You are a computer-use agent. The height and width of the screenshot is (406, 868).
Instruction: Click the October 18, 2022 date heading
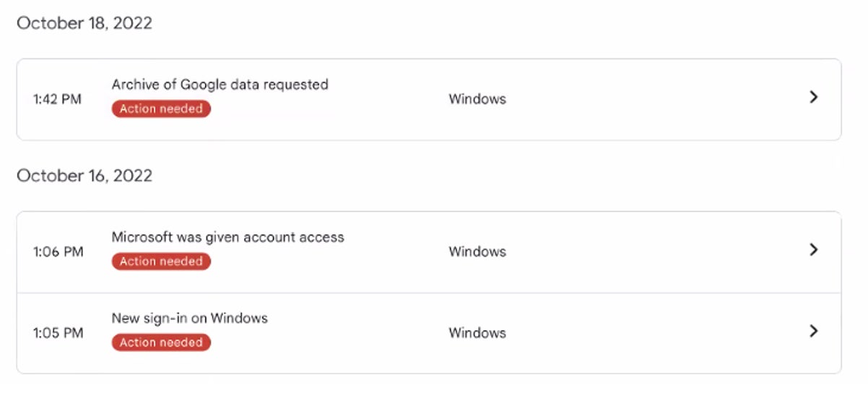84,23
